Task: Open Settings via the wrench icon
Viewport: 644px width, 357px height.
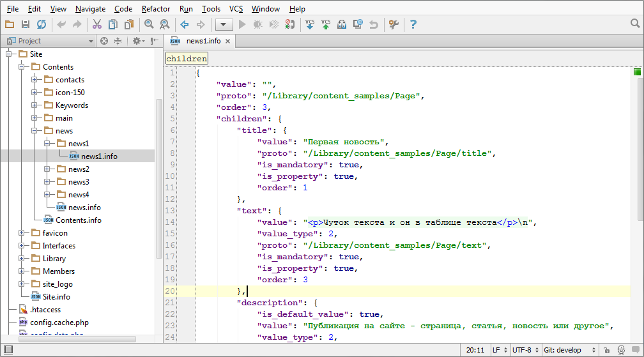Action: 394,24
